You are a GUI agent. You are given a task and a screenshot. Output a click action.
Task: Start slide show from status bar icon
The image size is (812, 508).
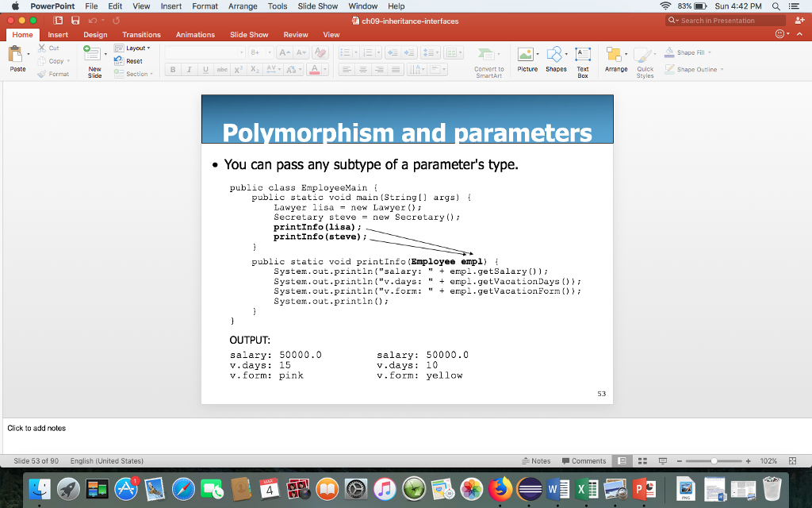[x=662, y=461]
